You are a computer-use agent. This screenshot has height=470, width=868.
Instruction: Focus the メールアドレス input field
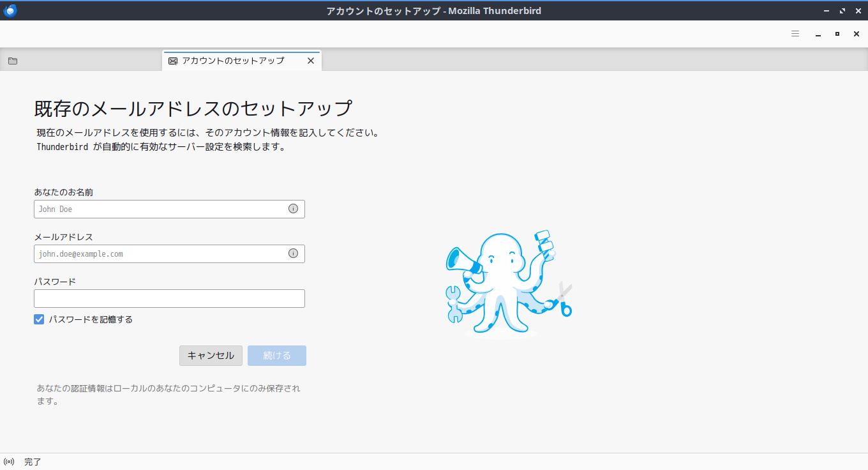pos(169,254)
